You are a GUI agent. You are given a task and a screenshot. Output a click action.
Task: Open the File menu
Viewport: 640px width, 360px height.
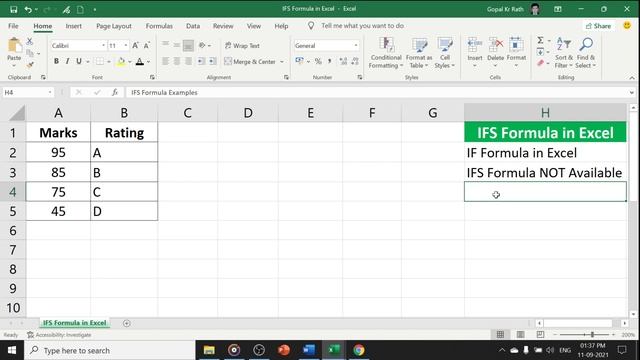[x=13, y=26]
